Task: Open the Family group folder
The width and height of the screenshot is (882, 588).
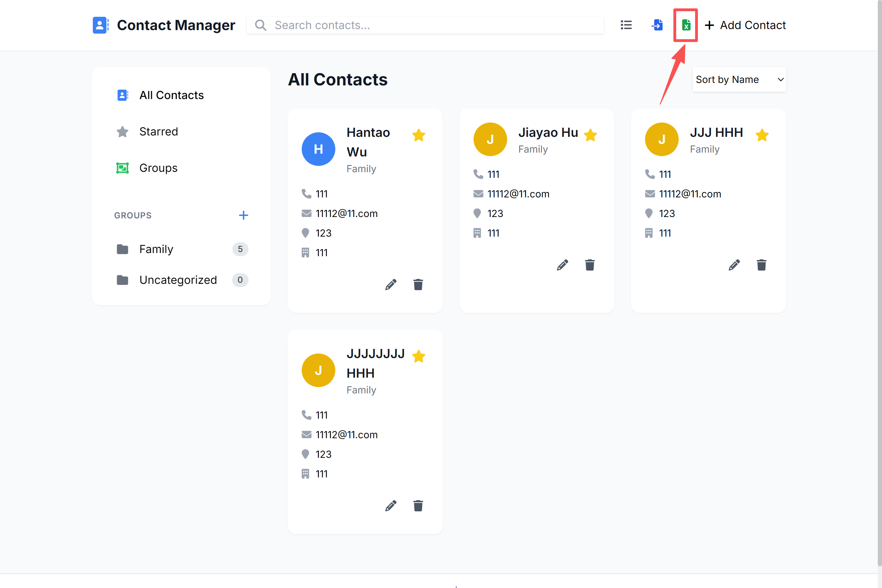Action: pyautogui.click(x=156, y=249)
